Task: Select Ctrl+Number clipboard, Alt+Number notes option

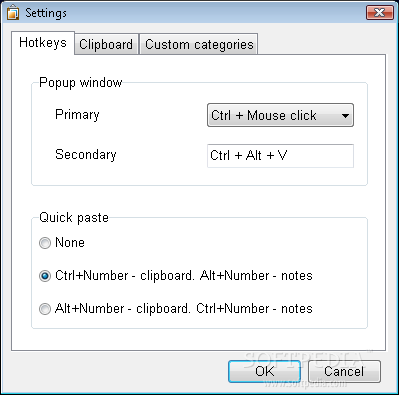Action: point(45,276)
